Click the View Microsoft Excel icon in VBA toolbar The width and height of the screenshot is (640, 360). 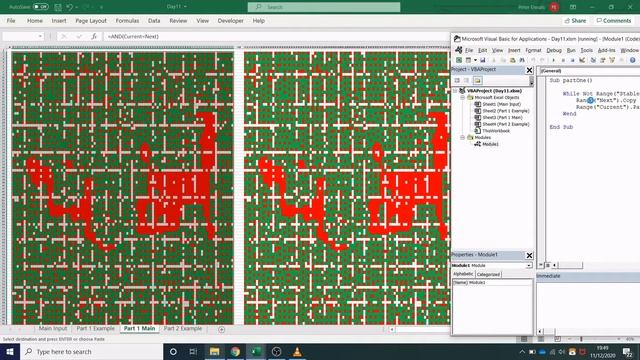click(x=459, y=60)
